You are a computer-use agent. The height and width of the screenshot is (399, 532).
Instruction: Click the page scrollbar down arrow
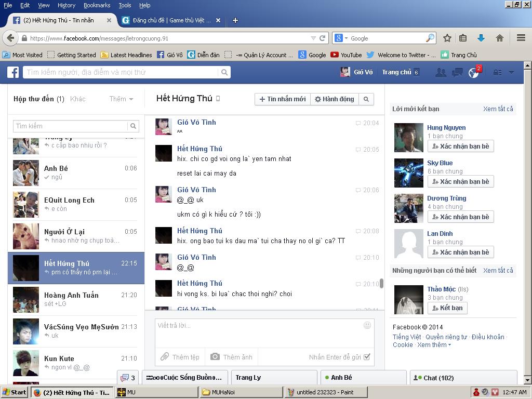tap(528, 380)
